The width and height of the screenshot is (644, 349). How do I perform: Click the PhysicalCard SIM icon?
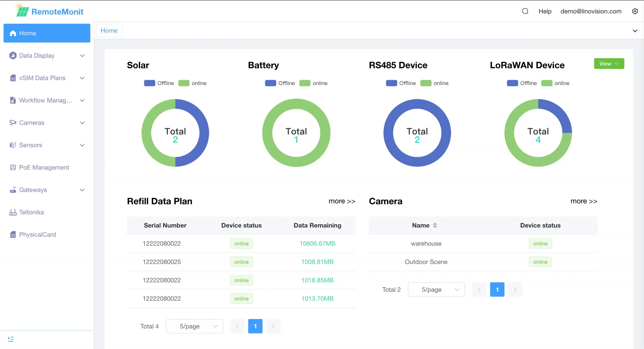click(x=13, y=235)
